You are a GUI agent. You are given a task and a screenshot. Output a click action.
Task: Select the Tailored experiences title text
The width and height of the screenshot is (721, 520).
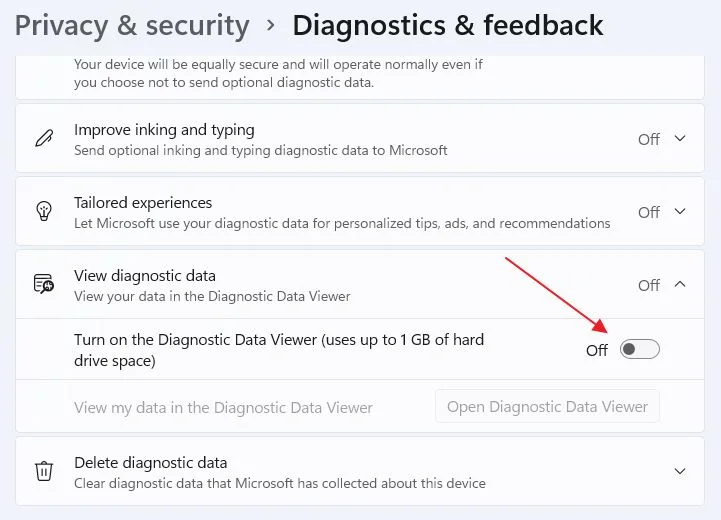(x=143, y=203)
